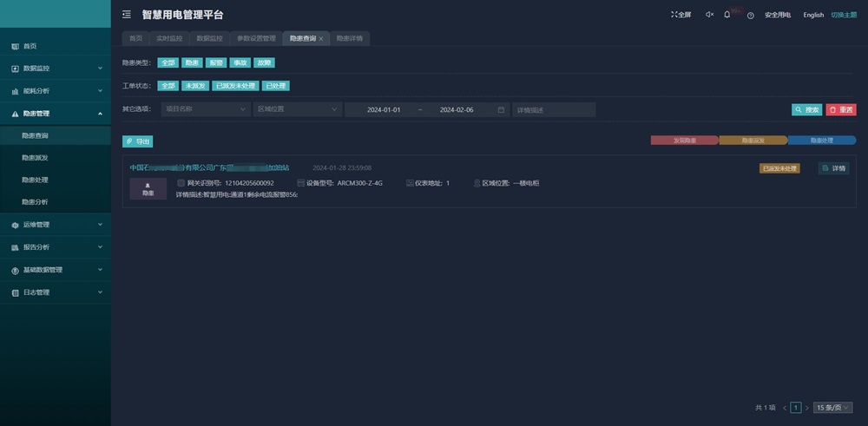The width and height of the screenshot is (868, 426).
Task: Close the 隐患查询 tab with X
Action: pyautogui.click(x=321, y=39)
